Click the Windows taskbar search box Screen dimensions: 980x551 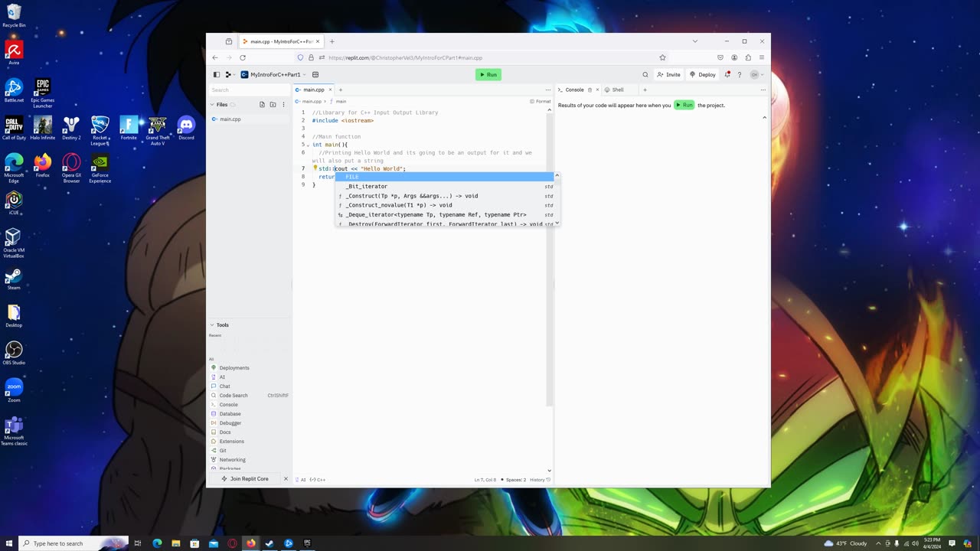pyautogui.click(x=73, y=543)
